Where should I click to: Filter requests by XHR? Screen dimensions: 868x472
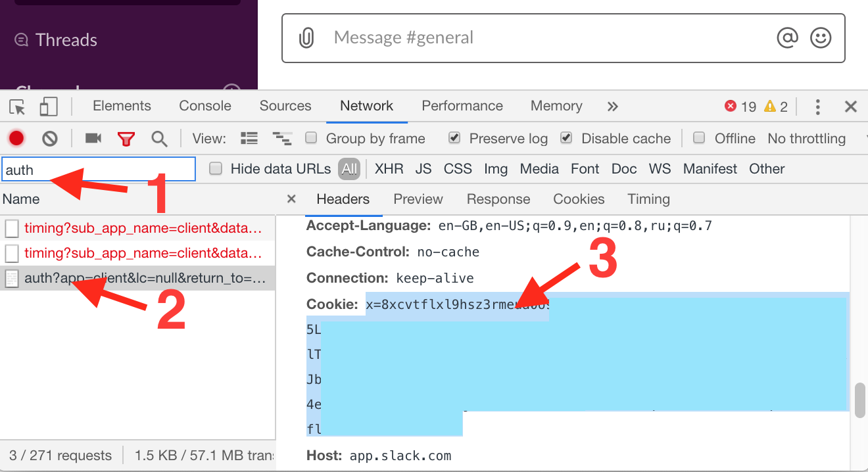pos(389,169)
